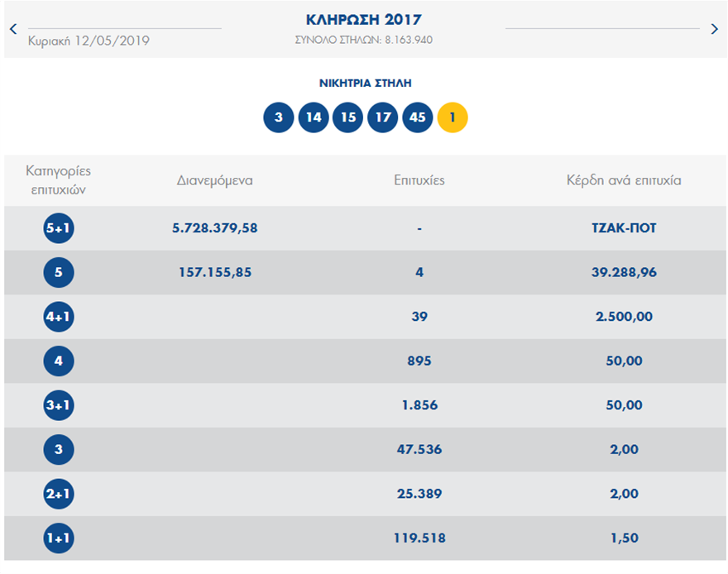Click the 2+1 category circle
Image resolution: width=728 pixels, height=574 pixels.
(57, 494)
